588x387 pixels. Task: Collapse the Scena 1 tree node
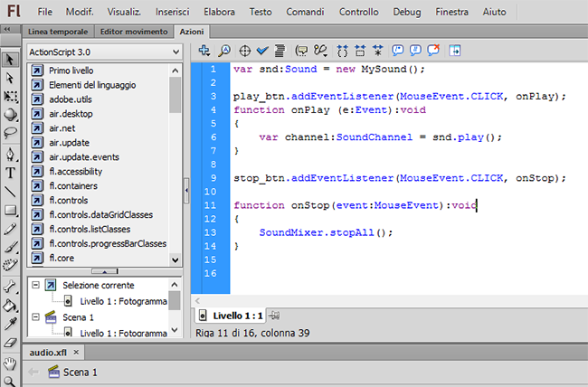point(35,317)
